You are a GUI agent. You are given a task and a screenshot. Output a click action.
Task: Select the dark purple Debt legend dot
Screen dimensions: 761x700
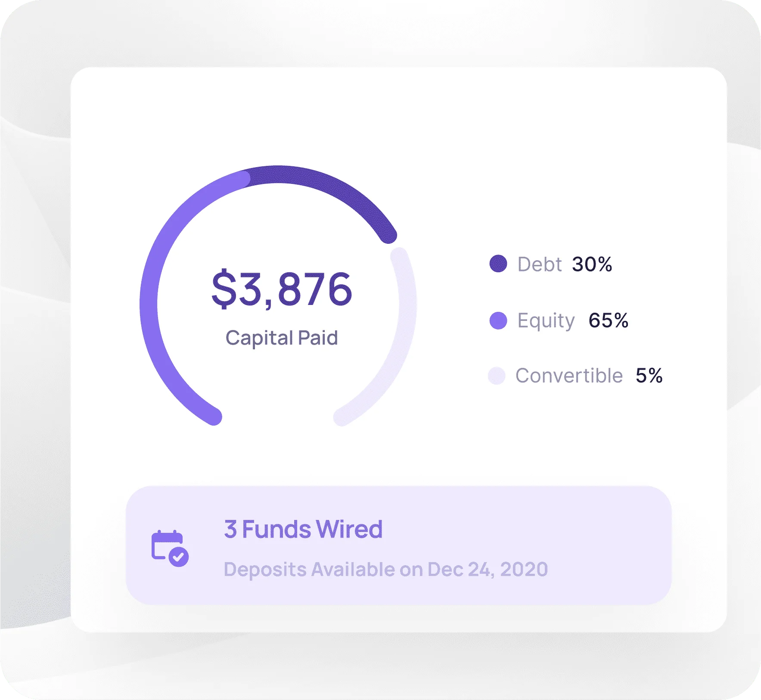(498, 264)
